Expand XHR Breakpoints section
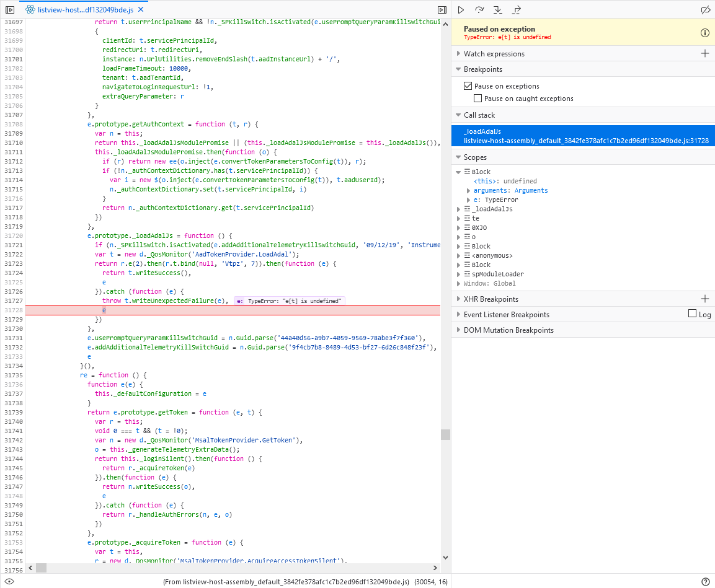715x588 pixels. click(458, 299)
